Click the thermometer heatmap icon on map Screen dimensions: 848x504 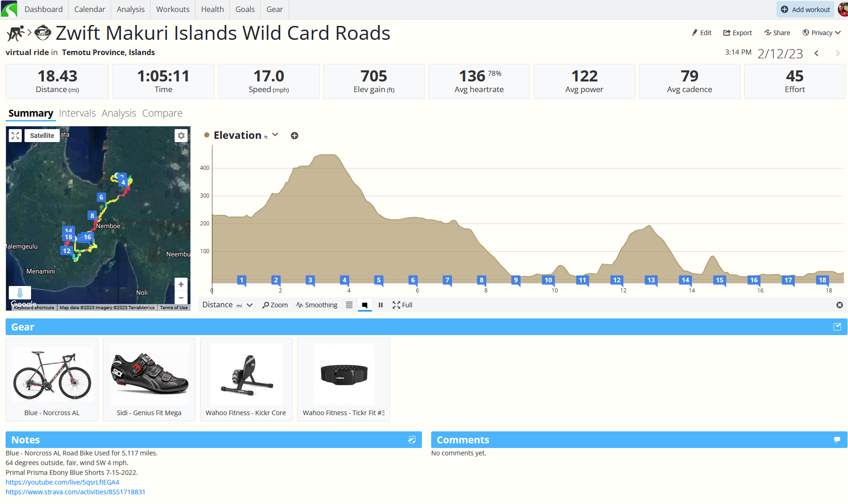pyautogui.click(x=20, y=292)
